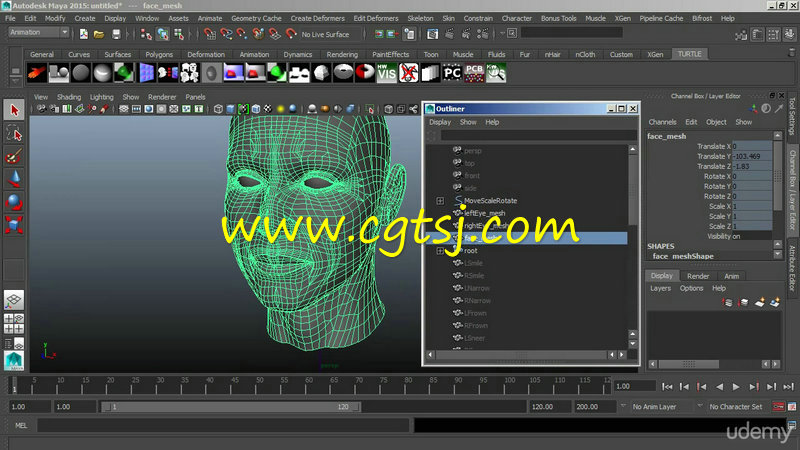The height and width of the screenshot is (450, 800).
Task: Toggle No Live Surface magnet icon
Action: pyautogui.click(x=291, y=34)
